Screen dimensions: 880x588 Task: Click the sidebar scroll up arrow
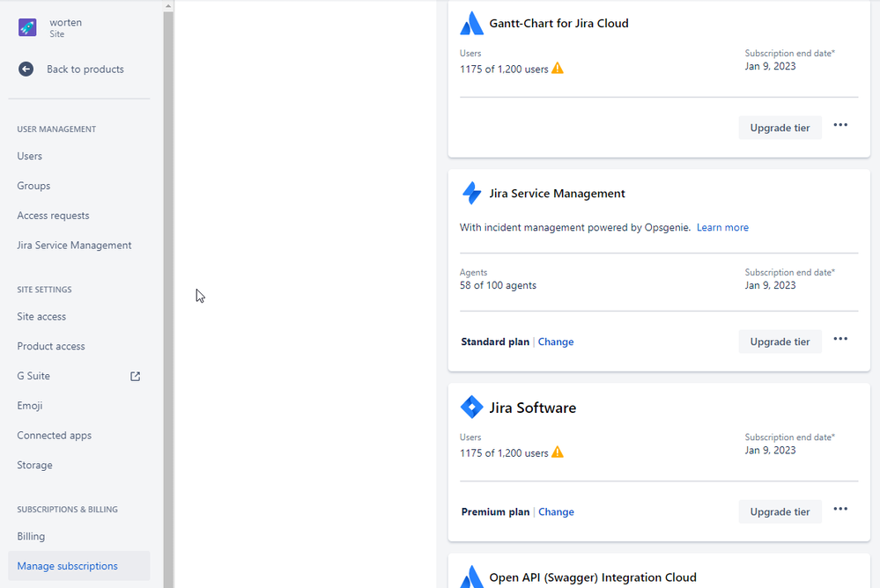[168, 6]
